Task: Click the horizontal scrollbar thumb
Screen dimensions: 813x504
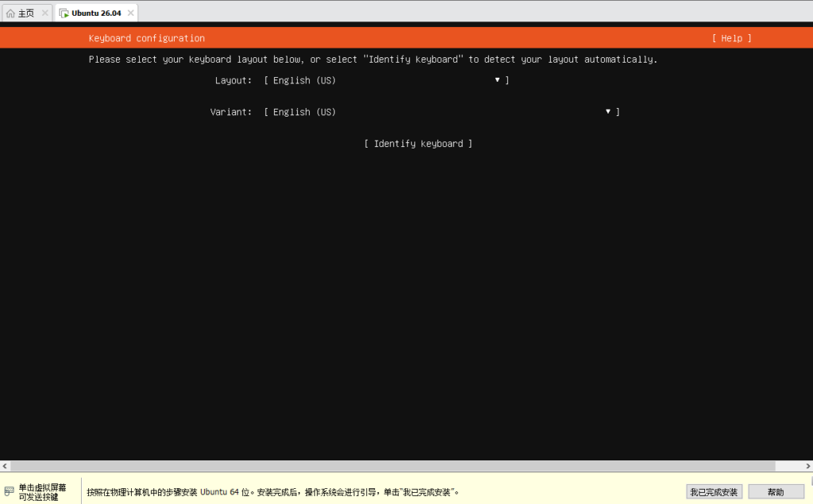Action: (392, 466)
